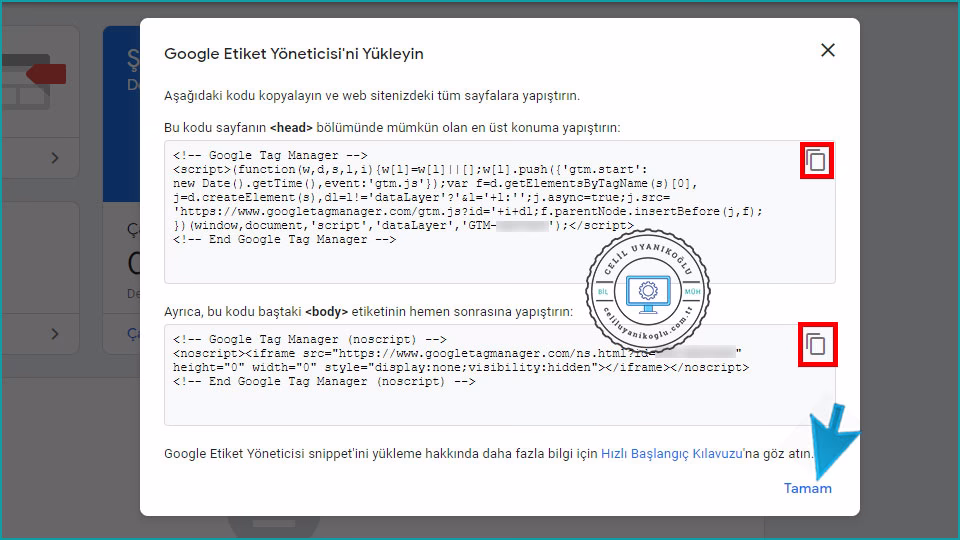Click inside the body noscript code box
This screenshot has width=960, height=540.
pos(500,375)
